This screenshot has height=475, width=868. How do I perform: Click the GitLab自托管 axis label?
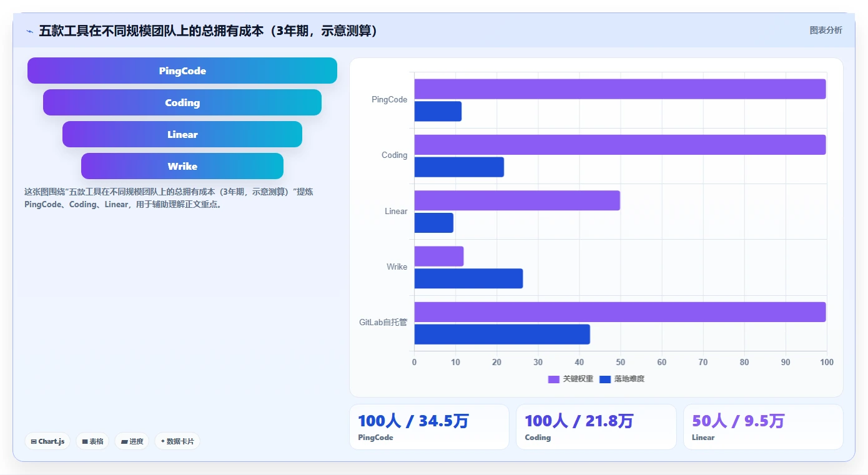pyautogui.click(x=383, y=323)
